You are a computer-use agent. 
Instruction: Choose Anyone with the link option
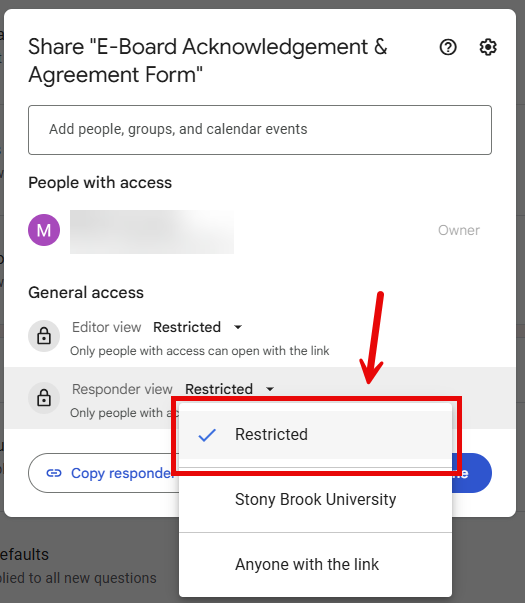tap(315, 565)
